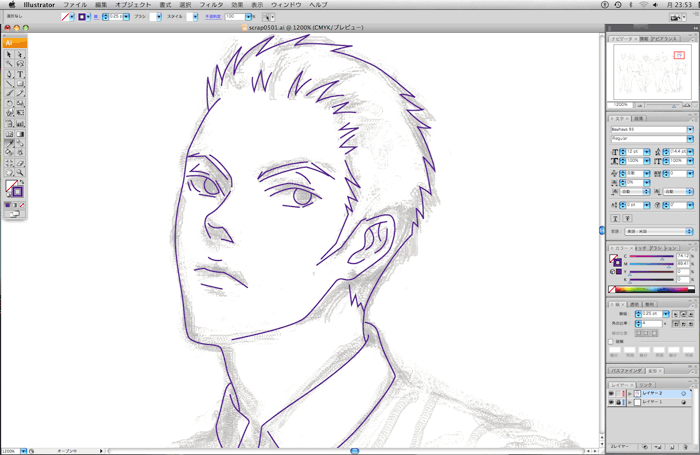The width and height of the screenshot is (700, 455).
Task: Select the Gradient tool
Action: point(20,134)
